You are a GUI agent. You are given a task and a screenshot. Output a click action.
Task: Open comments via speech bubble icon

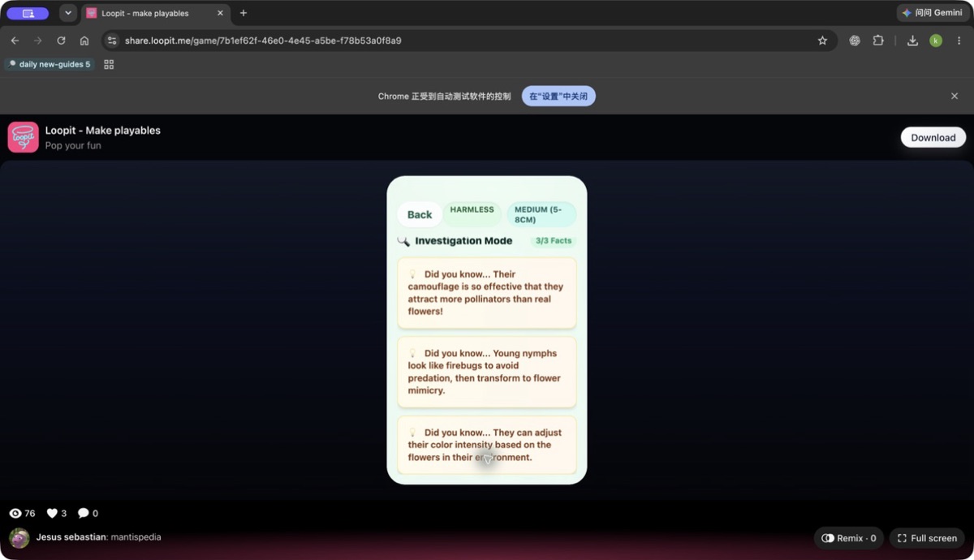tap(83, 513)
